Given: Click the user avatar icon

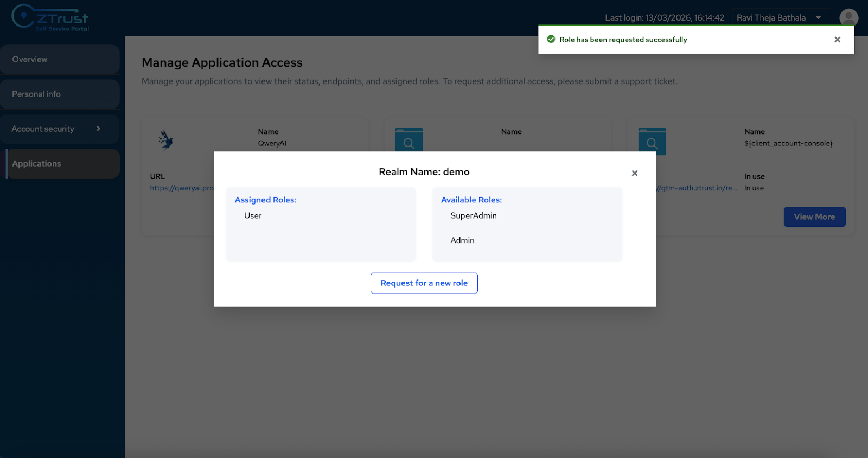Looking at the screenshot, I should (848, 17).
